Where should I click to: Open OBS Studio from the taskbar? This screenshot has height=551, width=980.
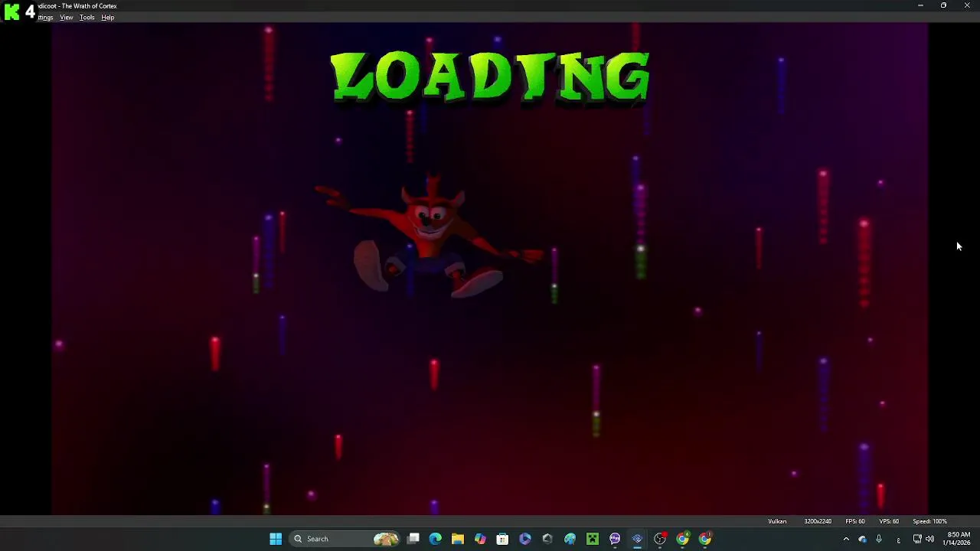pyautogui.click(x=660, y=539)
